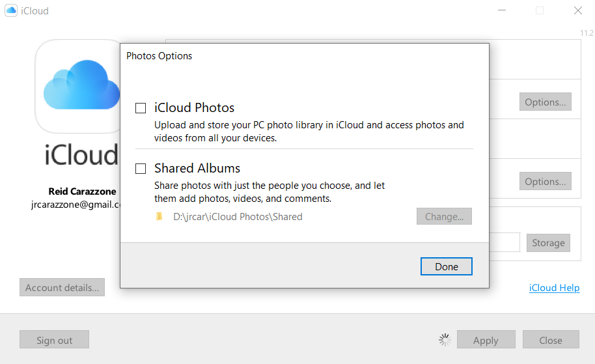Click the loading spinner icon next to Apply
Viewport: 595px width, 364px height.
(445, 339)
